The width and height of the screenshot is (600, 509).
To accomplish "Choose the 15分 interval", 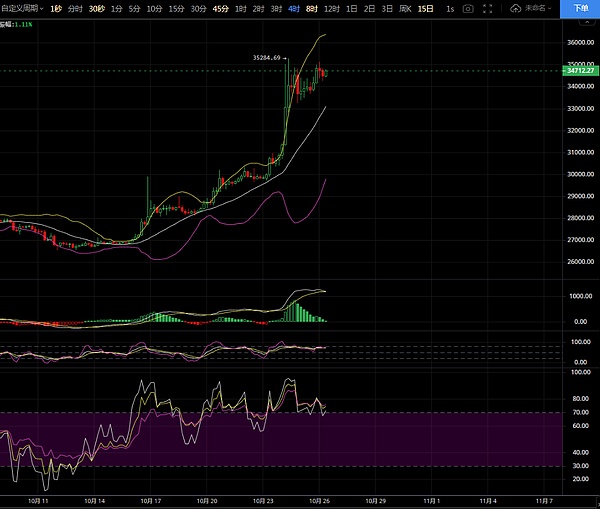I will click(x=176, y=8).
